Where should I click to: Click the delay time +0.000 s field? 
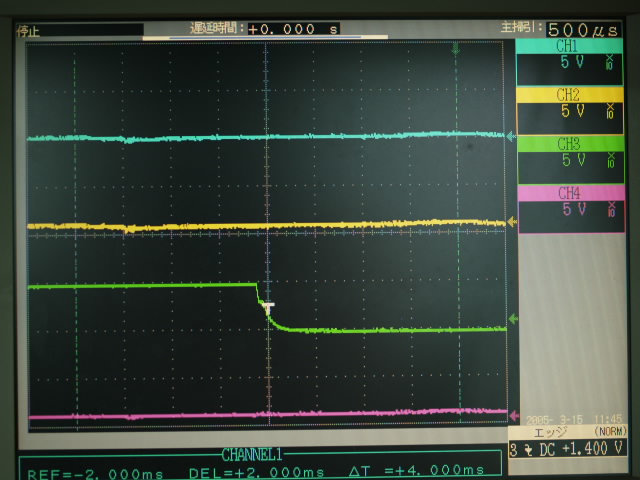[x=293, y=29]
